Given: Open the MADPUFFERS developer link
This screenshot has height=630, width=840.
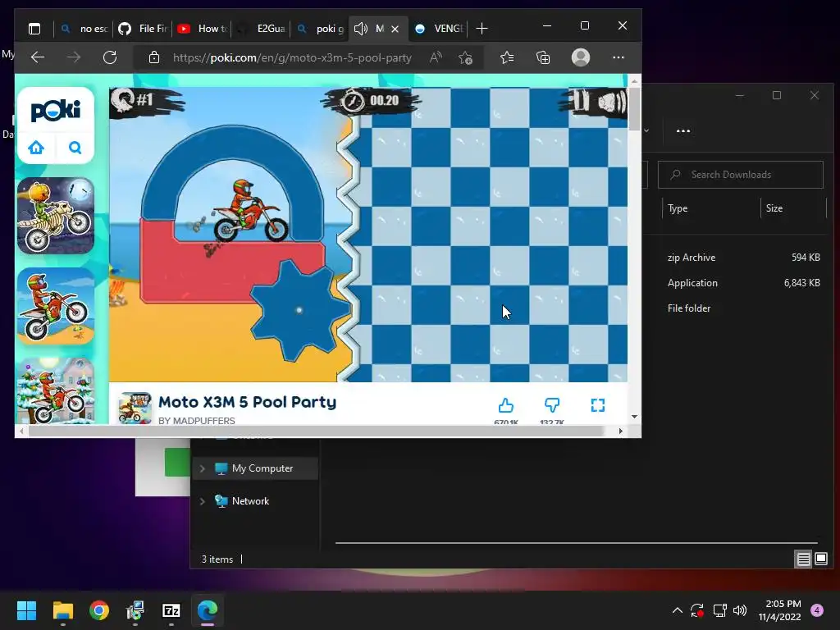Looking at the screenshot, I should pos(197,421).
